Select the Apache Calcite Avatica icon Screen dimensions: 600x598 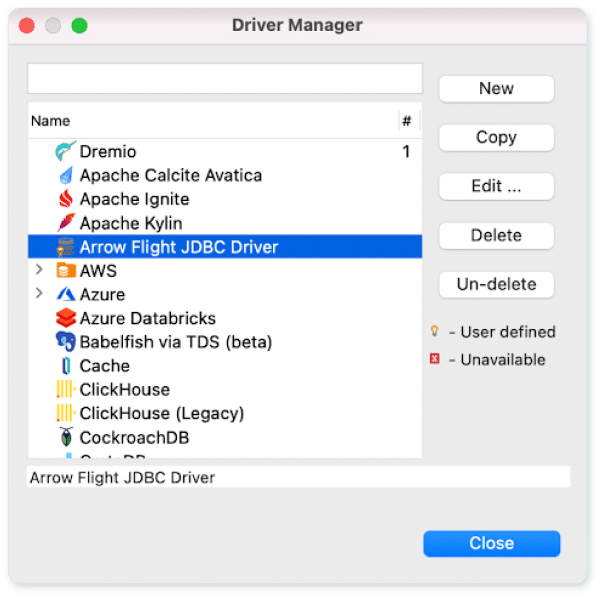66,176
